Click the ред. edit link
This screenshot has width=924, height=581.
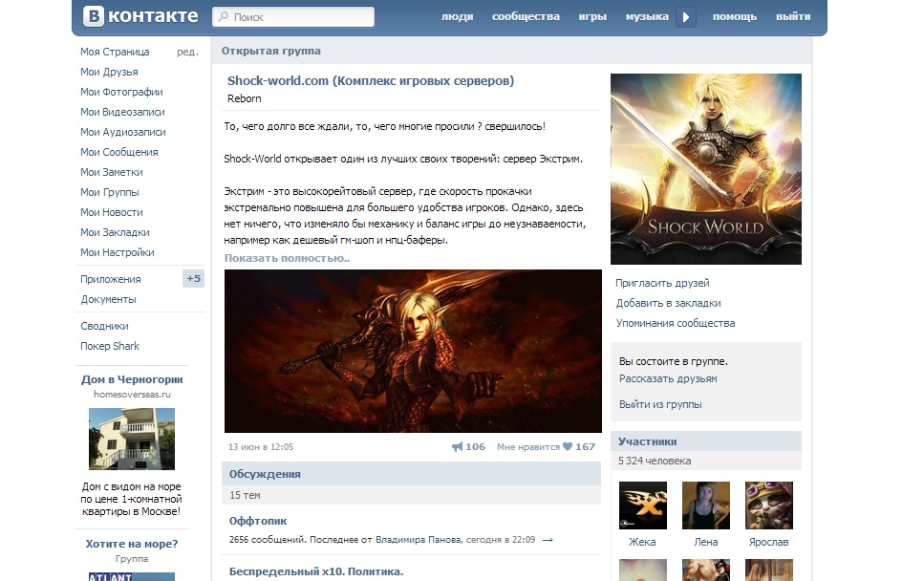(187, 52)
